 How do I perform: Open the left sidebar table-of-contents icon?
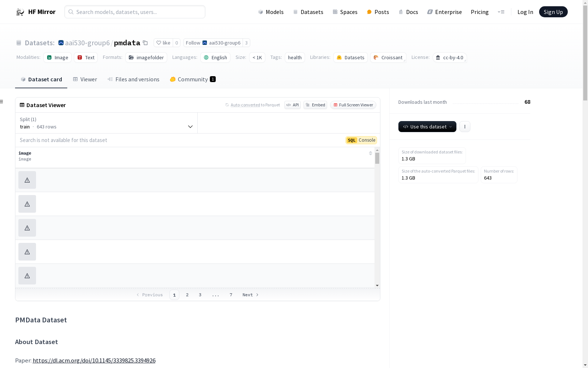[2, 102]
